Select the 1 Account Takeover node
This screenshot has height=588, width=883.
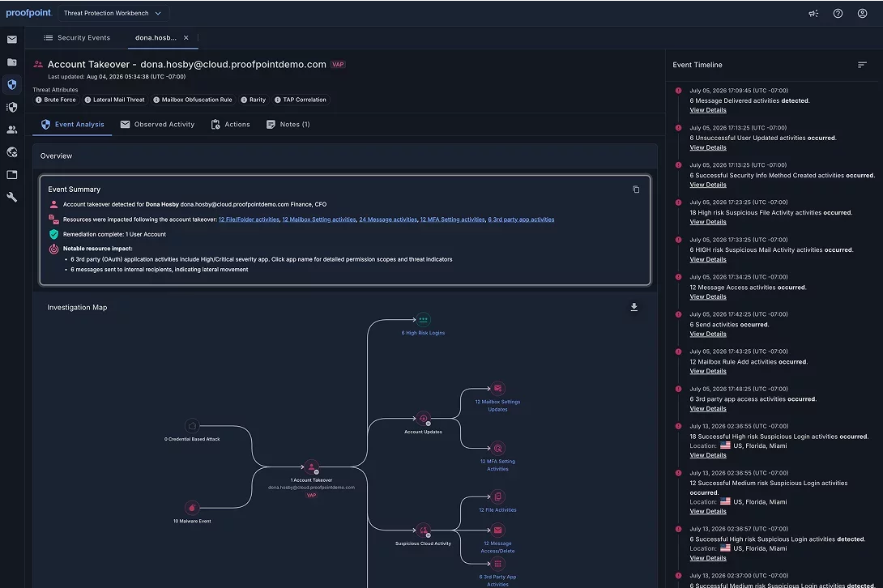(311, 467)
